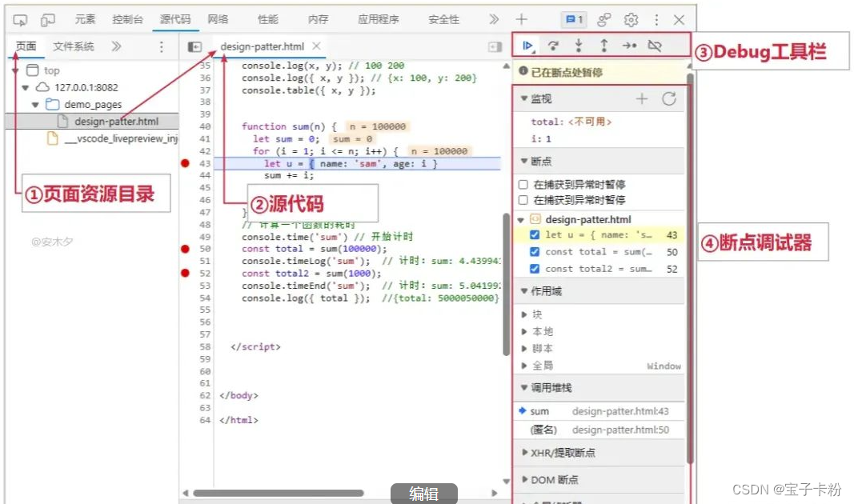Refresh the watch expressions
The image size is (854, 504).
tap(669, 98)
